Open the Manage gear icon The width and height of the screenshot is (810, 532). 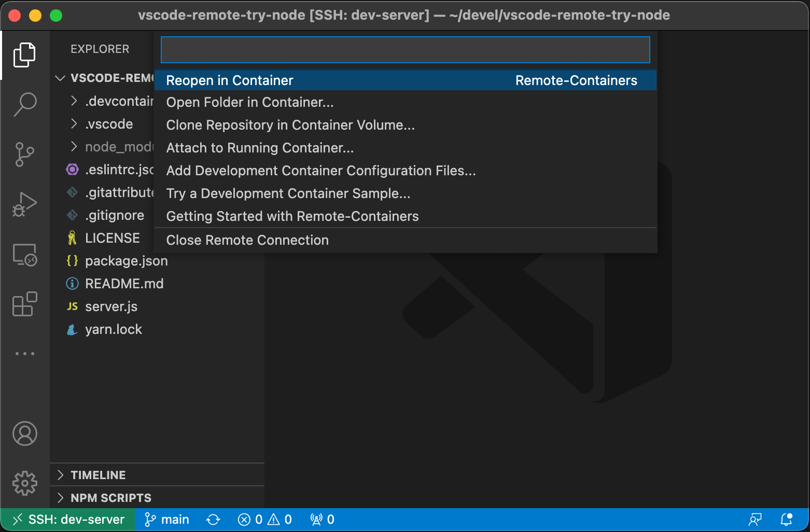pos(25,483)
